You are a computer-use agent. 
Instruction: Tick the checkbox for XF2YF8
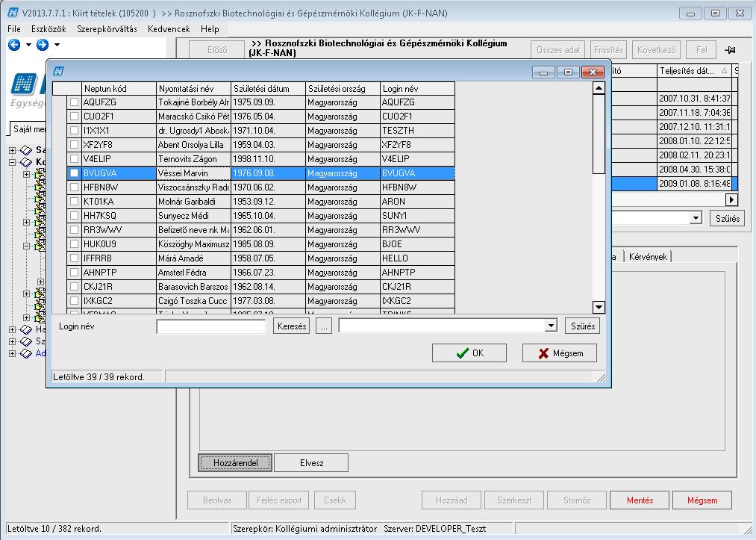[x=74, y=145]
